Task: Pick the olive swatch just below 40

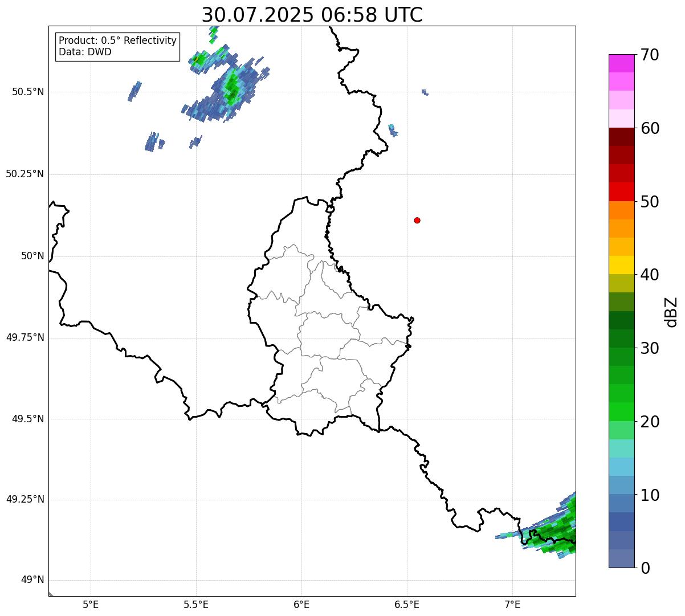Action: pyautogui.click(x=621, y=283)
